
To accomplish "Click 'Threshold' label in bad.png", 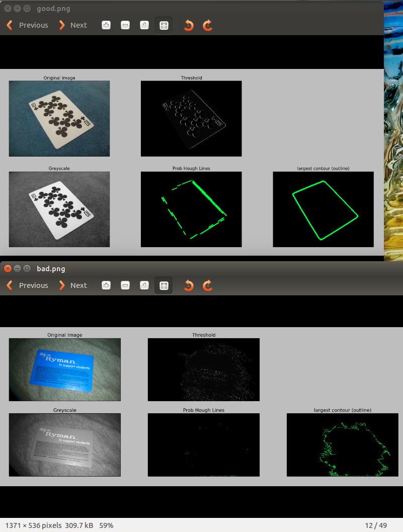I will [x=204, y=335].
